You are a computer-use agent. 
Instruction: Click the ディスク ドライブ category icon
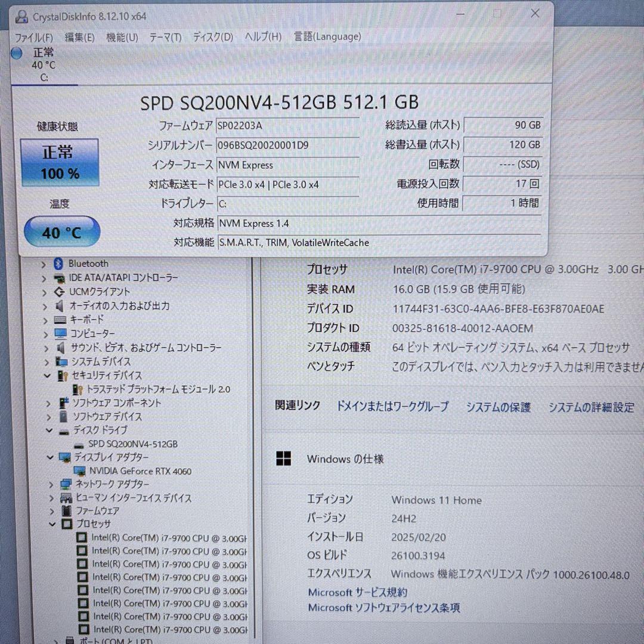64,432
